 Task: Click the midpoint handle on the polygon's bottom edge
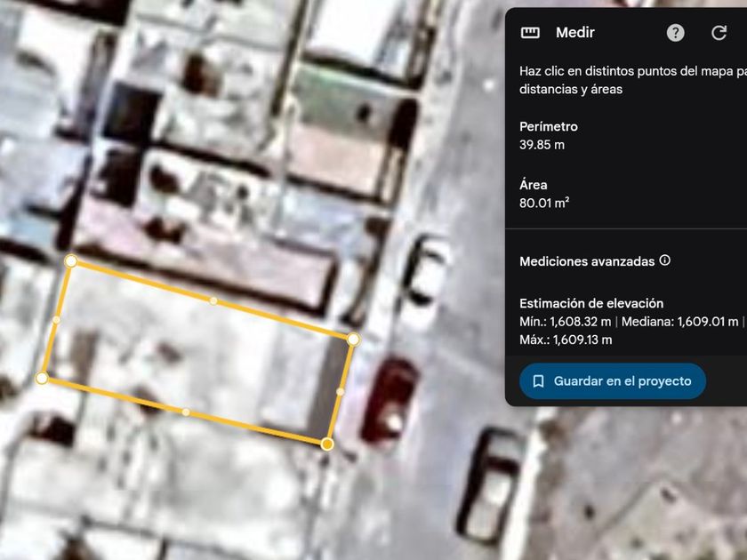point(185,412)
